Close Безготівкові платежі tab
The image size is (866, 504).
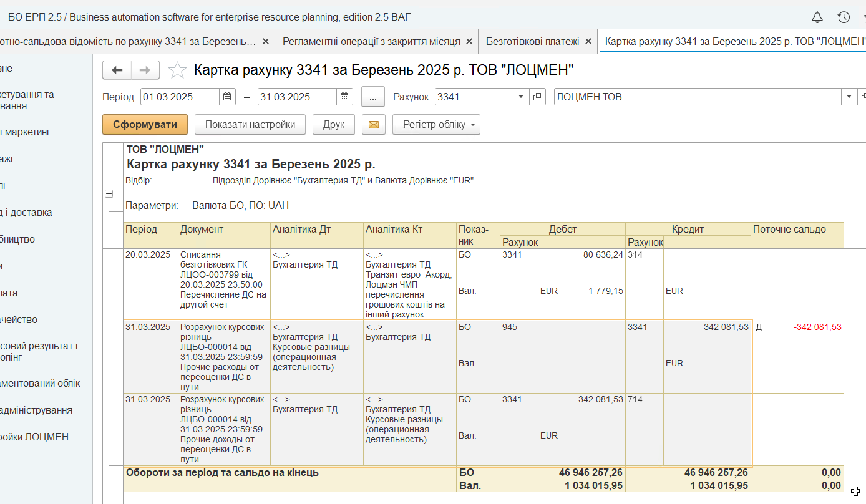588,41
